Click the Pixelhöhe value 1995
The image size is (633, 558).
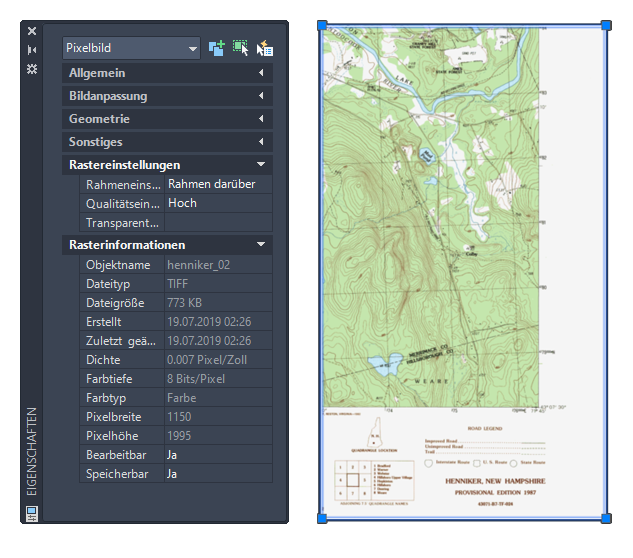(218, 436)
